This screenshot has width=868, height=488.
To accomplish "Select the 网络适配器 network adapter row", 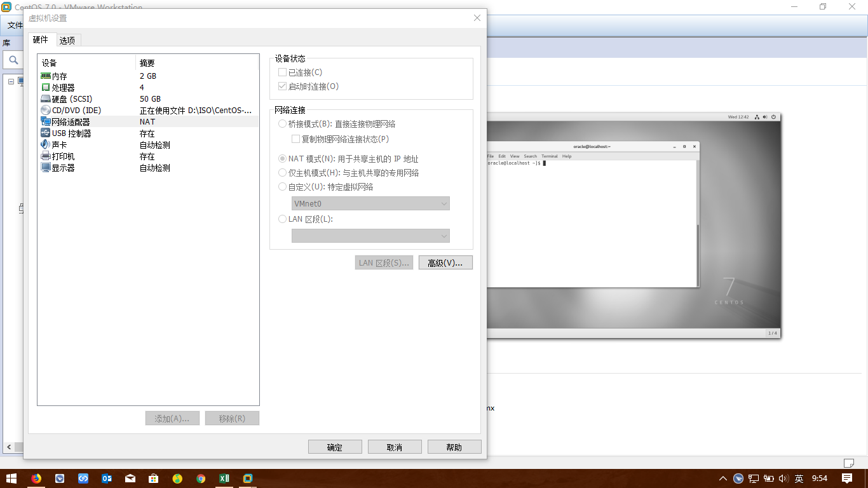I will [x=148, y=121].
